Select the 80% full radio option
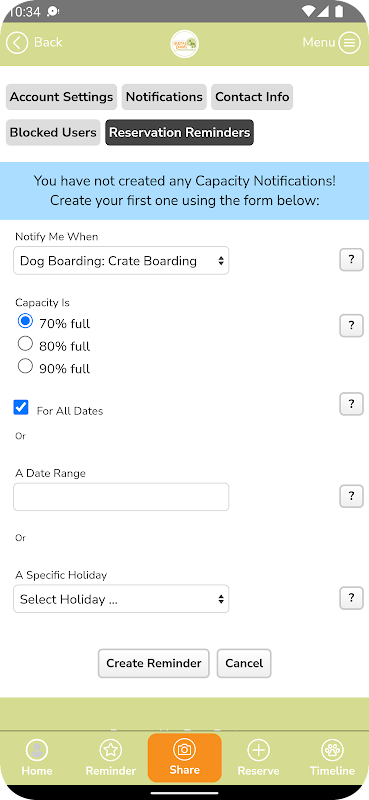Screen dimensions: 369x800 point(25,344)
